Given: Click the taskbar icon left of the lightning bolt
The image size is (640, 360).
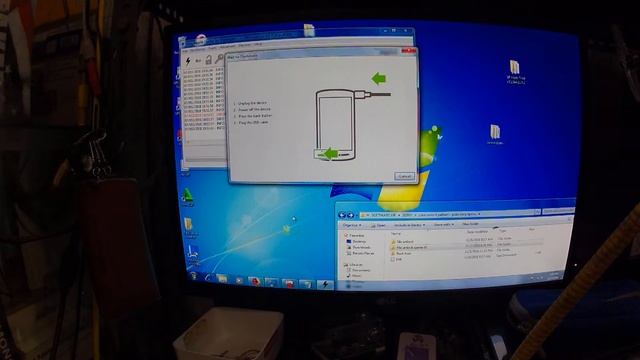Looking at the screenshot, I should 307,284.
